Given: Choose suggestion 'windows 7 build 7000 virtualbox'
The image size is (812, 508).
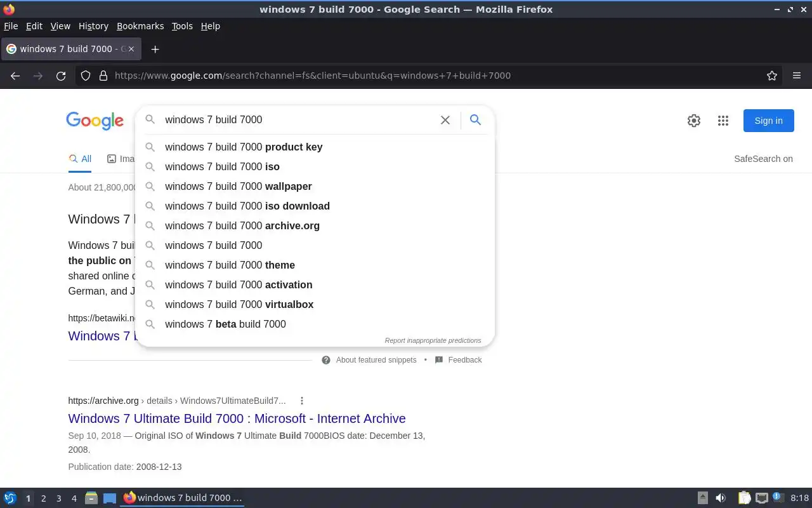Looking at the screenshot, I should click(x=315, y=304).
